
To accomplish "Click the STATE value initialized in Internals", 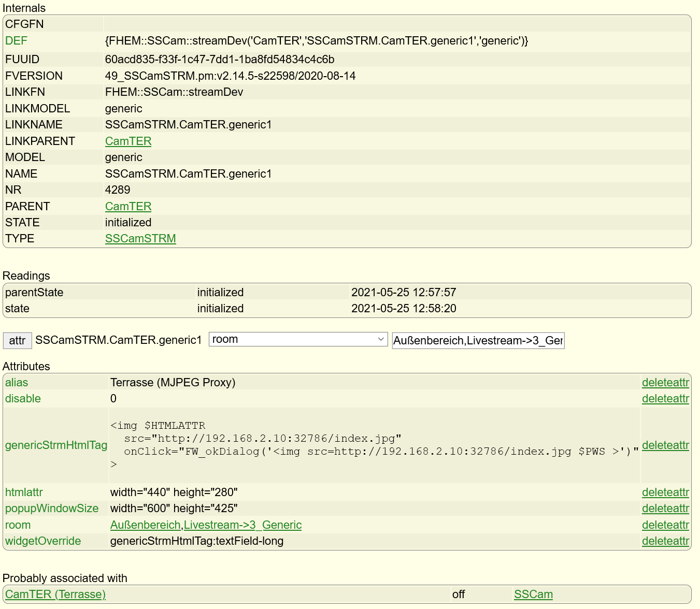I will coord(128,223).
